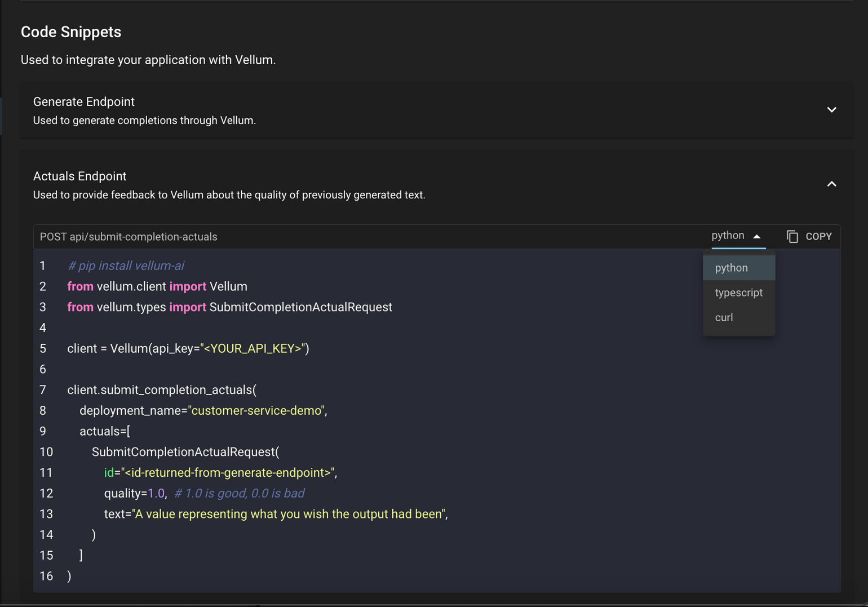Click line number 16 in code gutter
Image resolution: width=868 pixels, height=607 pixels.
(46, 576)
